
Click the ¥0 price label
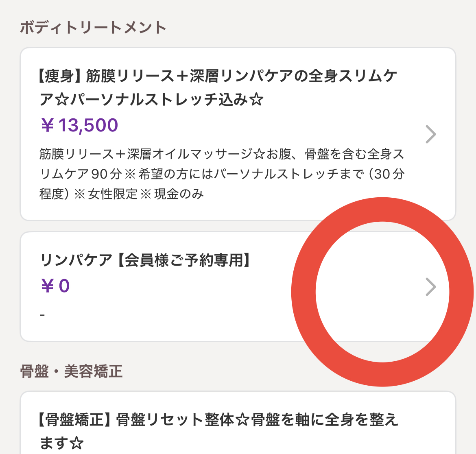[x=55, y=286]
